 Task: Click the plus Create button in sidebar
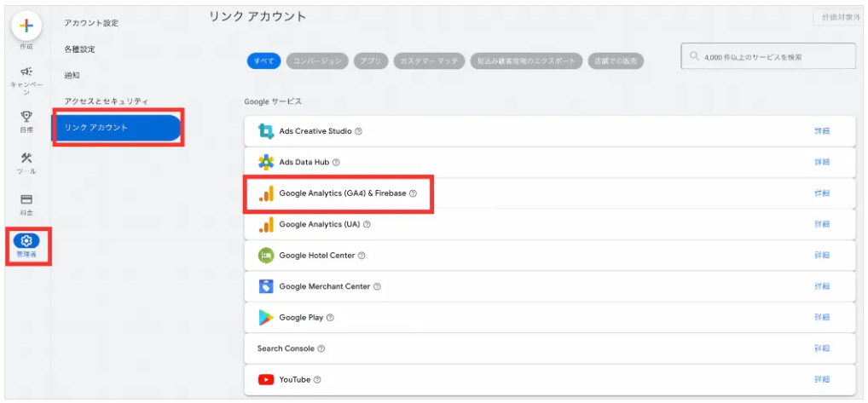[x=26, y=25]
